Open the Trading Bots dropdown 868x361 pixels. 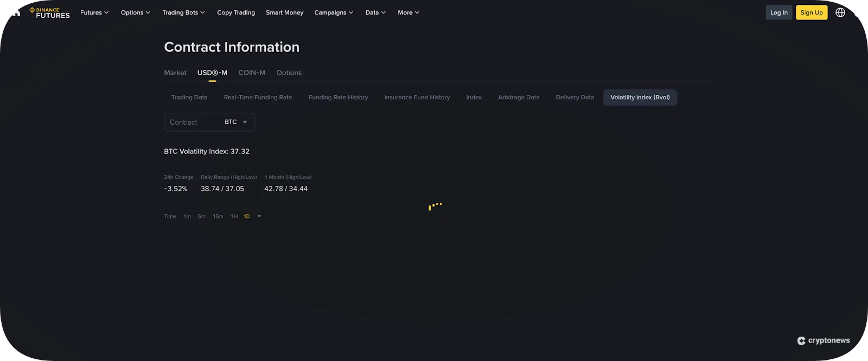pyautogui.click(x=183, y=12)
